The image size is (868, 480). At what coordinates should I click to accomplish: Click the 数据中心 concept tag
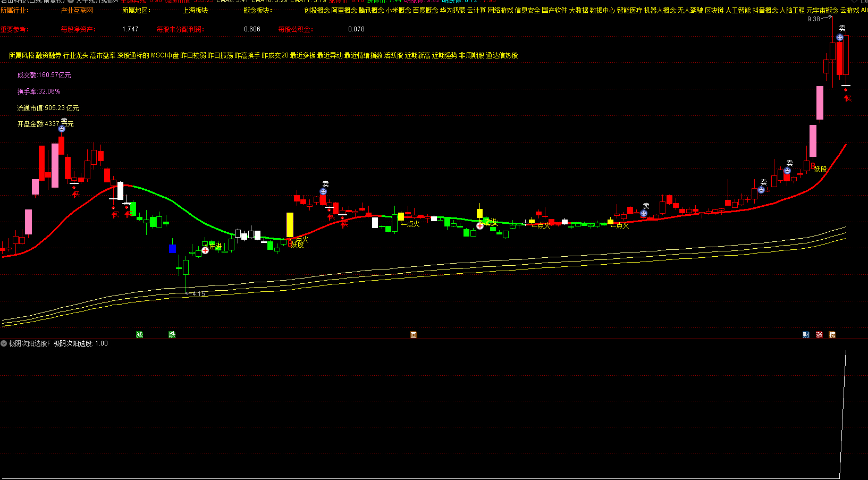point(602,10)
